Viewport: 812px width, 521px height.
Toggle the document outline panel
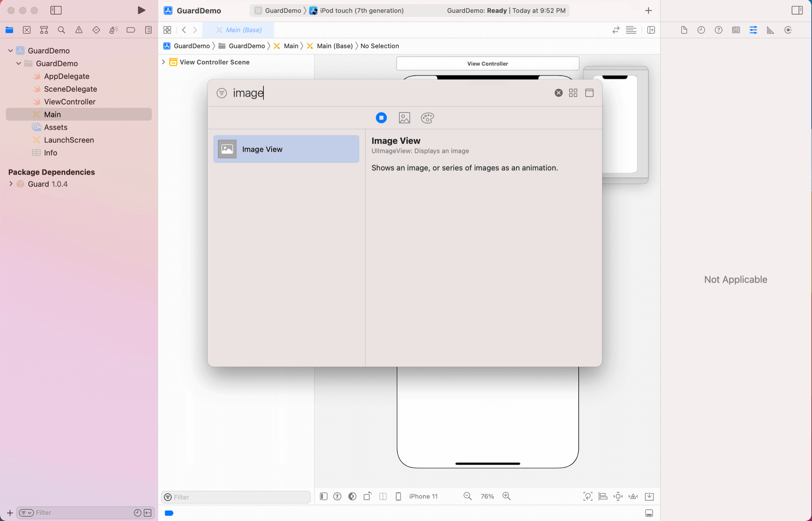pos(324,496)
